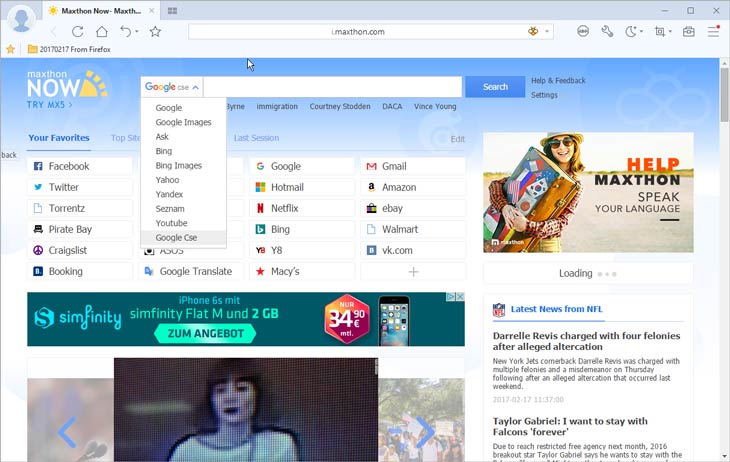The height and width of the screenshot is (462, 730).
Task: Expand the undo closed tabs arrow
Action: pos(136,32)
